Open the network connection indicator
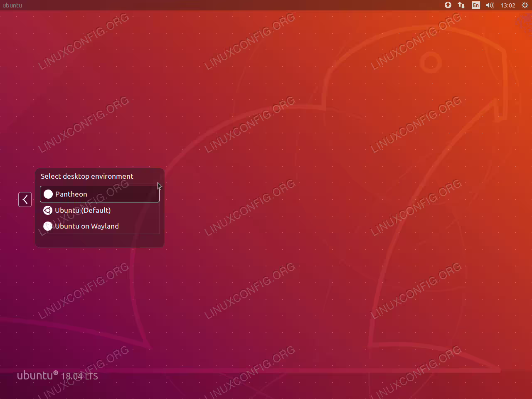This screenshot has height=399, width=532. pos(461,5)
